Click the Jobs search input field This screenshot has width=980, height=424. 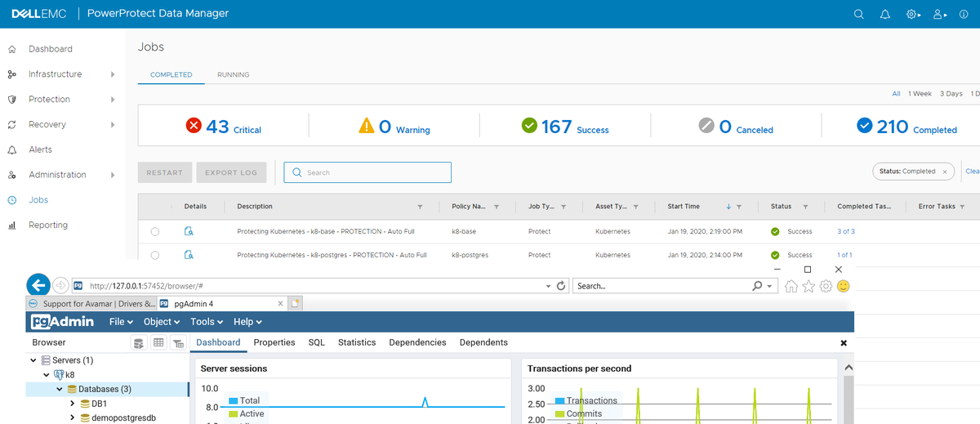pyautogui.click(x=367, y=172)
